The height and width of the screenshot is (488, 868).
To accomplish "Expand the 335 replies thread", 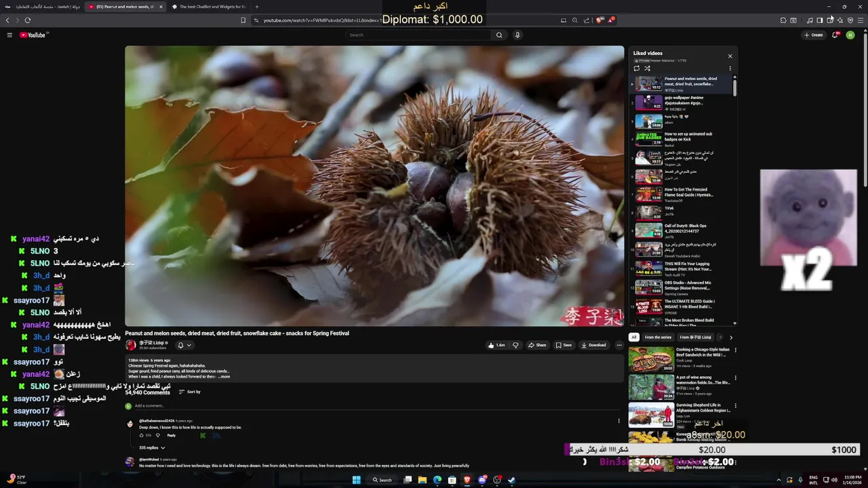I will click(x=152, y=448).
